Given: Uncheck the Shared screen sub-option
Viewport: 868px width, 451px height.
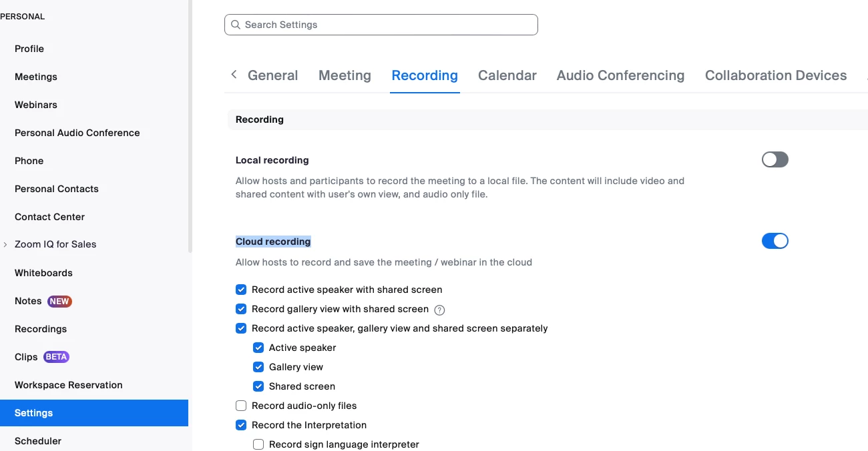Looking at the screenshot, I should [x=258, y=386].
